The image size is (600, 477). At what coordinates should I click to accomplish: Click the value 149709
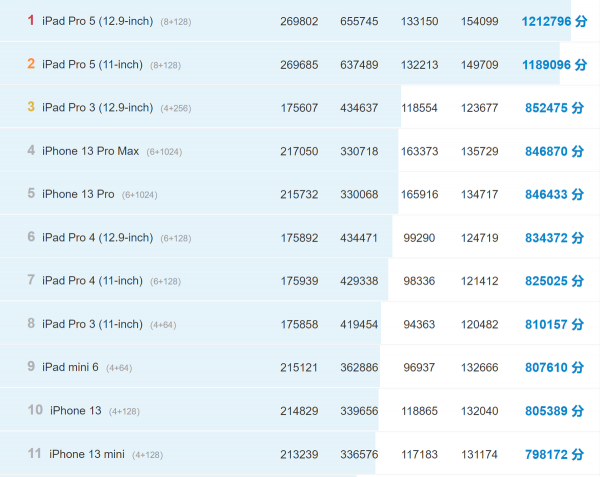(x=479, y=65)
